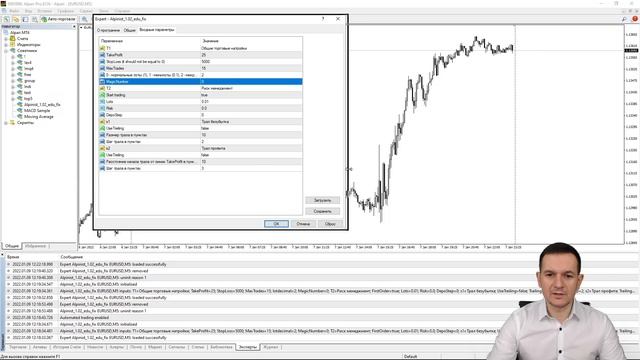This screenshot has height=360, width=640.
Task: Click the red alert icon at top right
Action: click(x=635, y=19)
